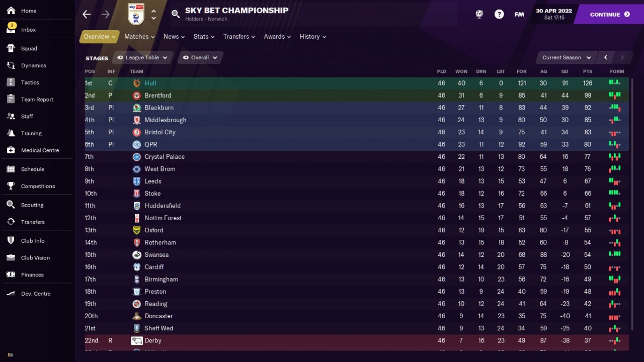Screen dimensions: 644x362
Task: Open the Hull team link
Action: (x=150, y=83)
